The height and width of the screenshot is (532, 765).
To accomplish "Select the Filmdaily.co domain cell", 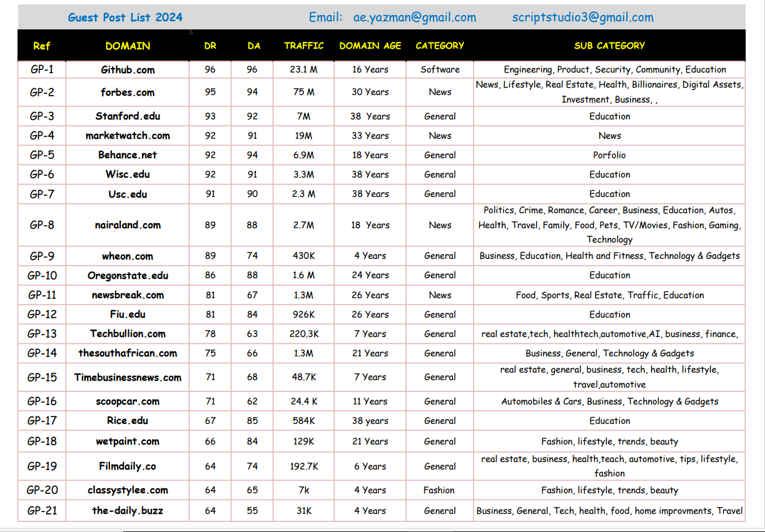I will pos(128,466).
